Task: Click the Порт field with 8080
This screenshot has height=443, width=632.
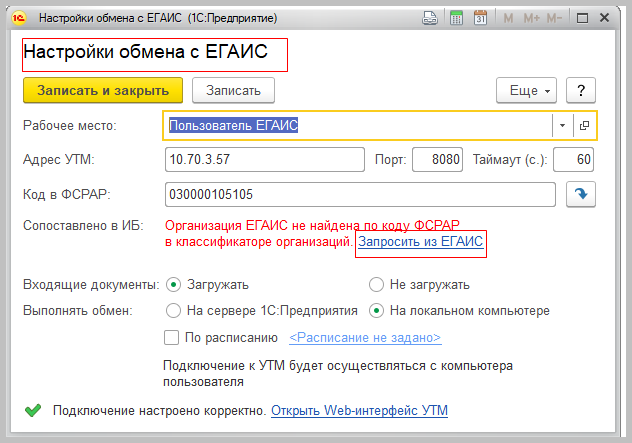Action: click(437, 160)
